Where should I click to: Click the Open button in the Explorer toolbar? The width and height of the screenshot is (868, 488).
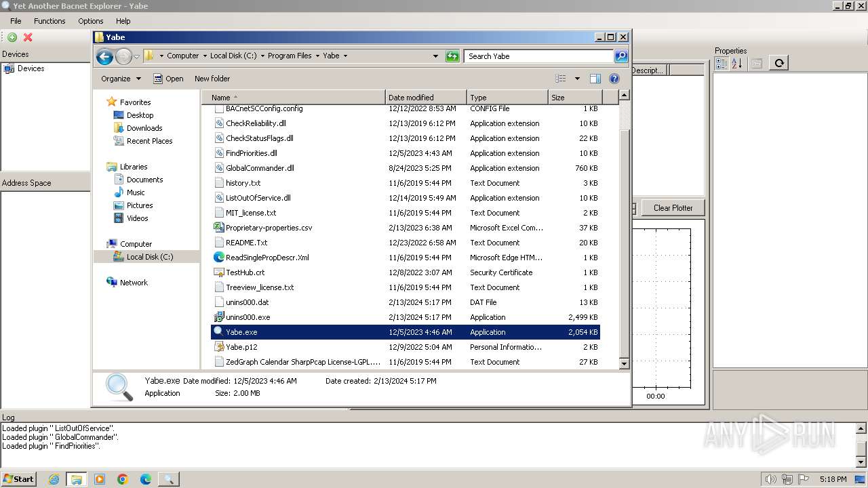(168, 79)
